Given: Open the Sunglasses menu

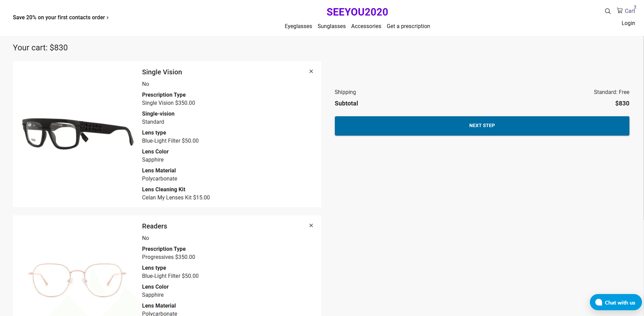Looking at the screenshot, I should 331,26.
